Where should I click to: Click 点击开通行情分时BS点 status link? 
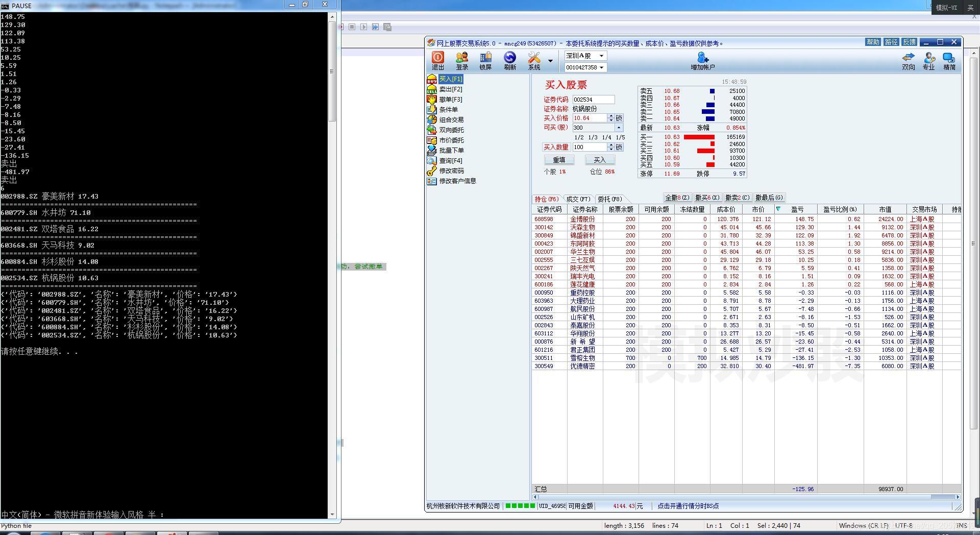tap(688, 506)
